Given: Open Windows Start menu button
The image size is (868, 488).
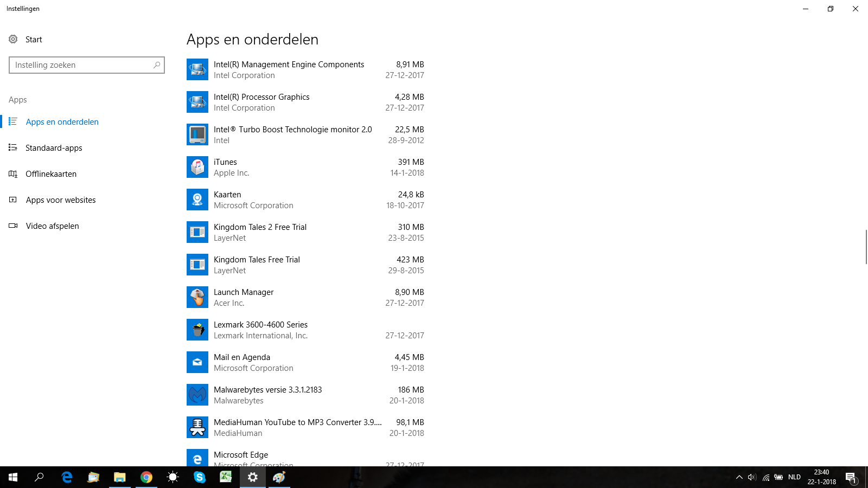Looking at the screenshot, I should click(x=13, y=477).
